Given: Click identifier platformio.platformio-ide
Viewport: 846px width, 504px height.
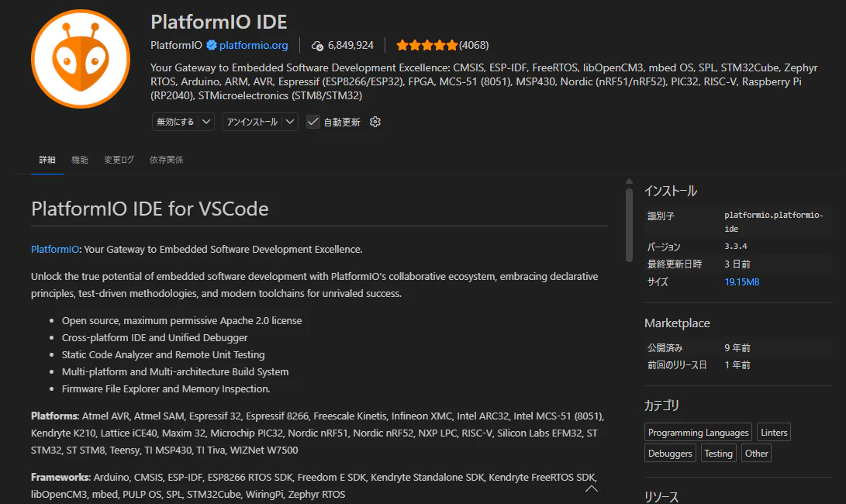Looking at the screenshot, I should pyautogui.click(x=774, y=222).
